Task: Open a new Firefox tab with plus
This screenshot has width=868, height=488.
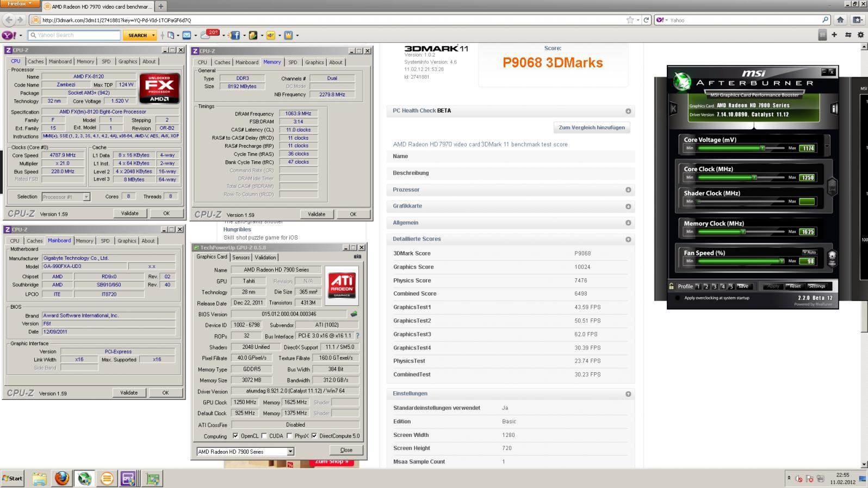Action: 160,7
